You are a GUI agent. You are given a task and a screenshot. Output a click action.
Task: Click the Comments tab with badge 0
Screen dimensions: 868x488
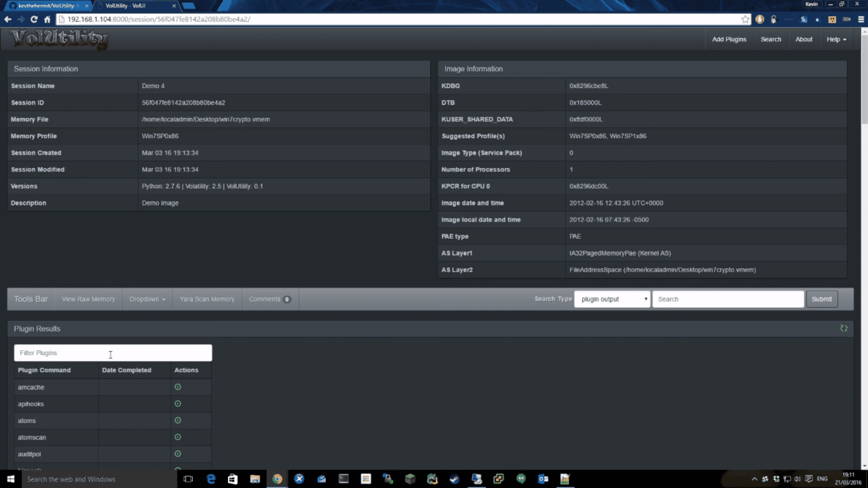click(x=269, y=299)
